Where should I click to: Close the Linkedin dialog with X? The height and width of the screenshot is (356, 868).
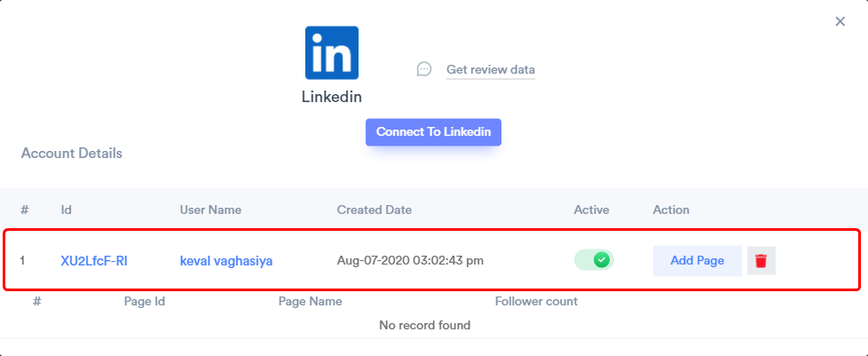pyautogui.click(x=840, y=21)
